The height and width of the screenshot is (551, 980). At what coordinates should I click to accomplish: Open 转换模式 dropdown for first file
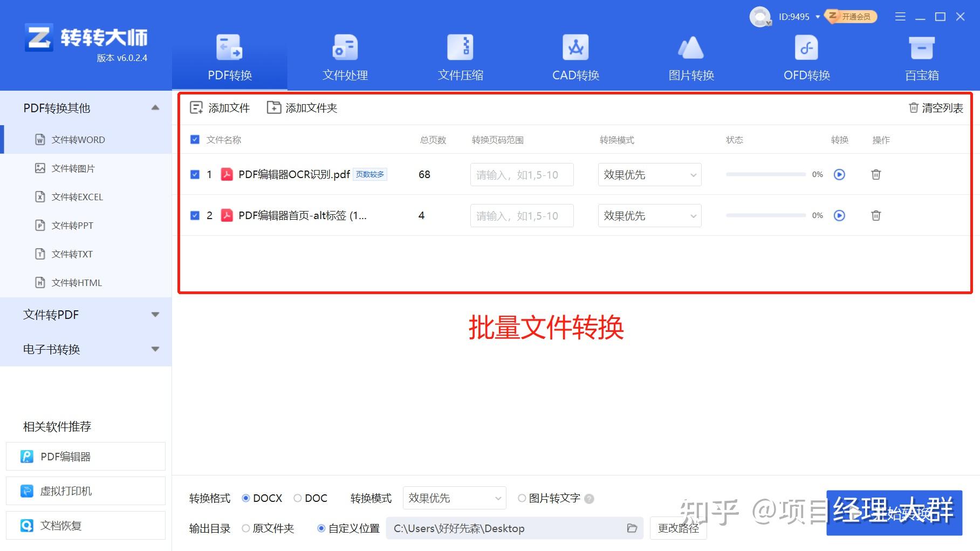[649, 174]
